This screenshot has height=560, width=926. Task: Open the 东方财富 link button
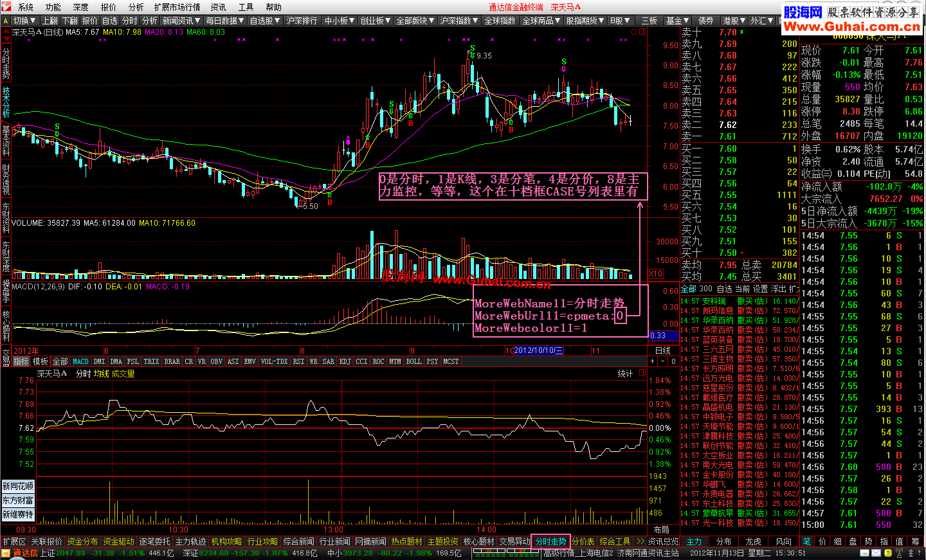18,500
